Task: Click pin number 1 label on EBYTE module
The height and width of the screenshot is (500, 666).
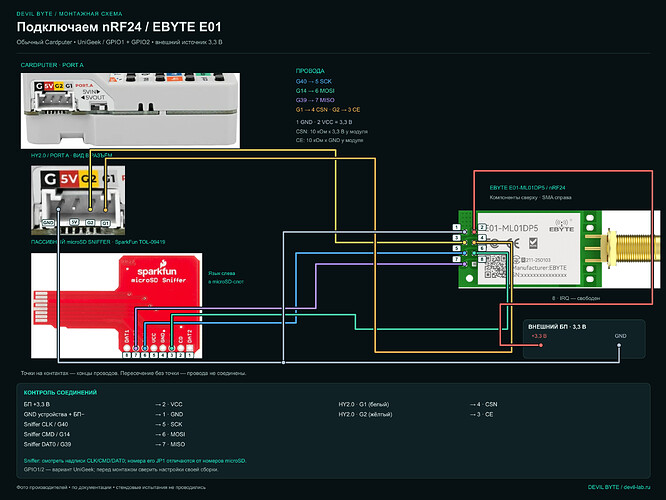Action: [457, 227]
